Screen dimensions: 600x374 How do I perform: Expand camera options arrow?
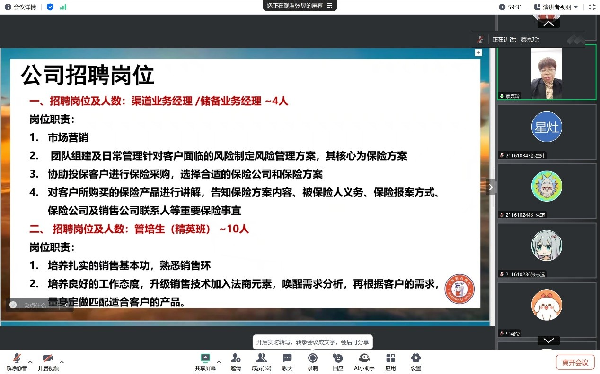tap(62, 361)
